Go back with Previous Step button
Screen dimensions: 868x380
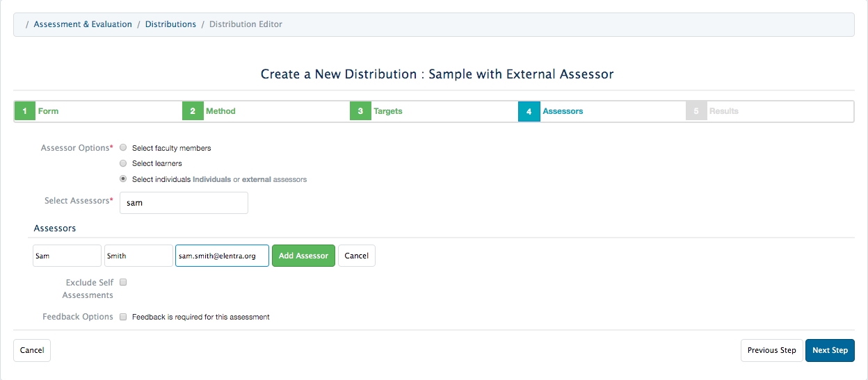tap(771, 350)
